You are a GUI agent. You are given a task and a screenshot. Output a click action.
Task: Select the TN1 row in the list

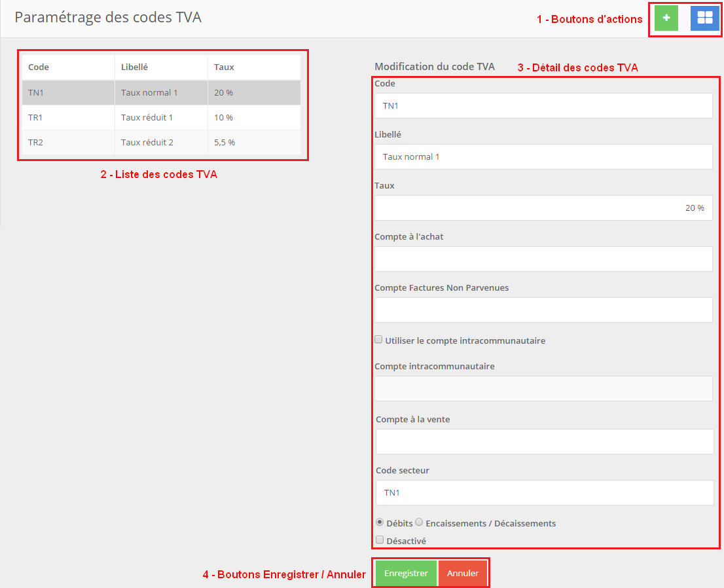pyautogui.click(x=161, y=93)
